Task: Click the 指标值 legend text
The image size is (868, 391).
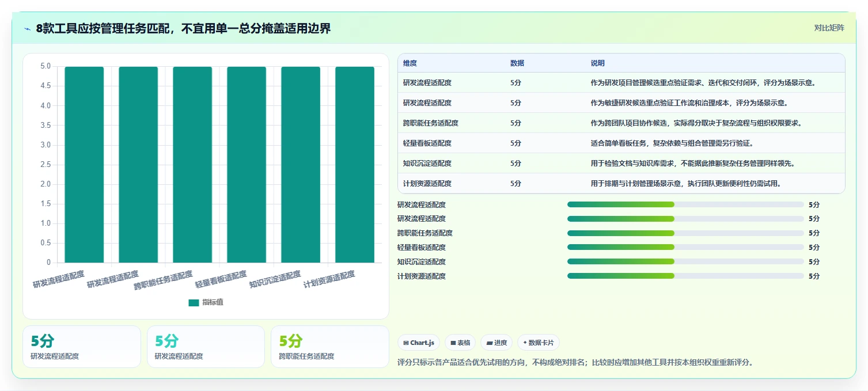Action: click(213, 302)
